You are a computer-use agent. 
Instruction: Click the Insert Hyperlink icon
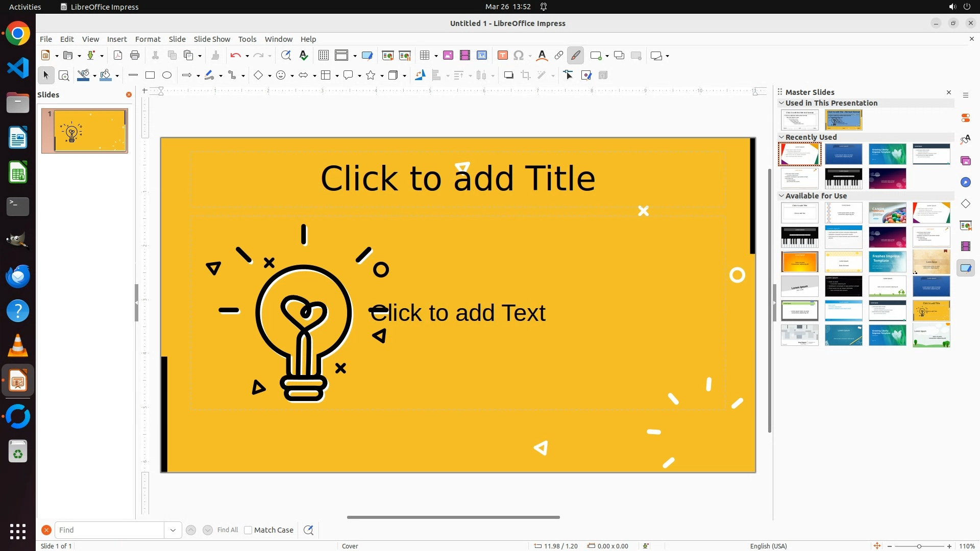click(559, 56)
